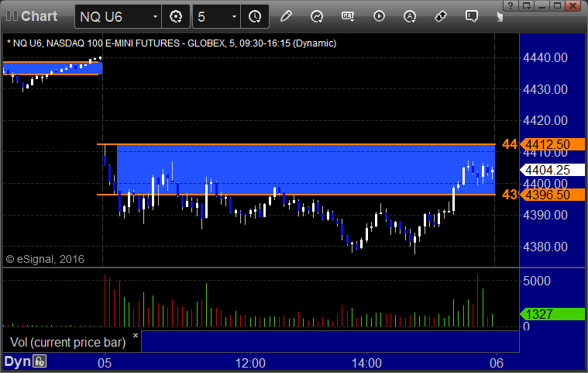Open the studies chart icon menu

tap(317, 16)
